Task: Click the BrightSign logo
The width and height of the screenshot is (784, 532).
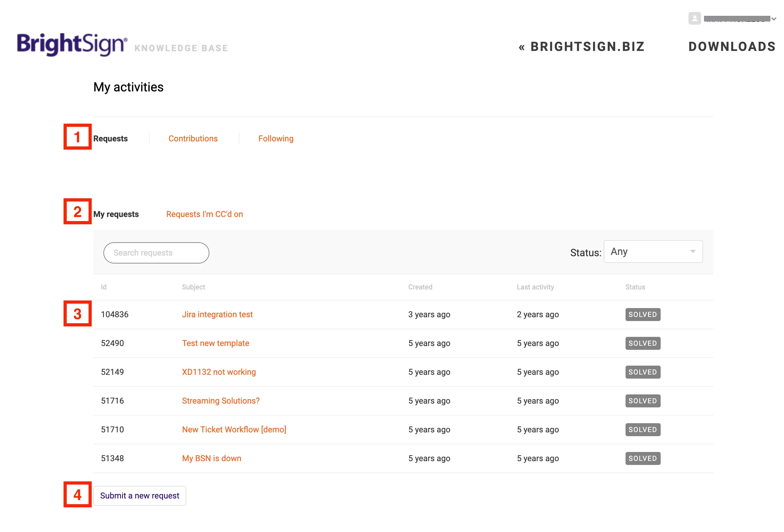Action: [72, 44]
